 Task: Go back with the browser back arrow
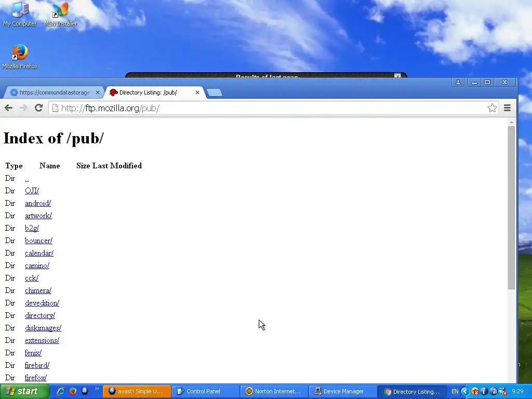tap(8, 108)
